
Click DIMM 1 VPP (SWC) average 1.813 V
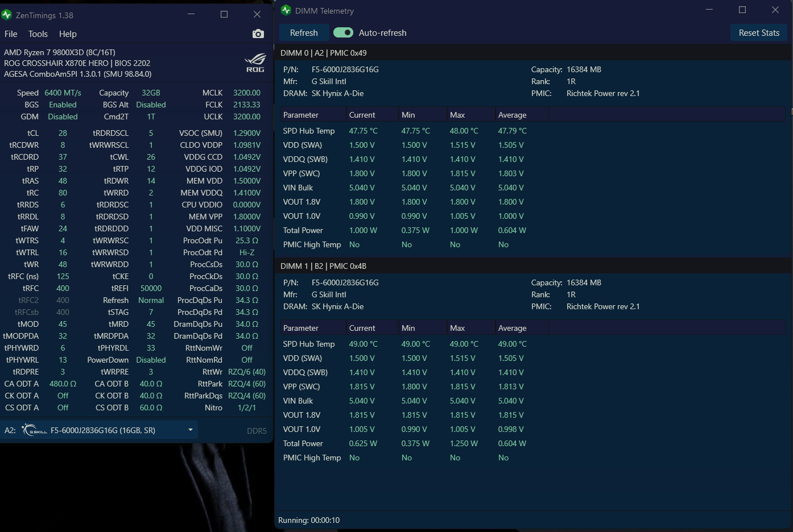511,386
